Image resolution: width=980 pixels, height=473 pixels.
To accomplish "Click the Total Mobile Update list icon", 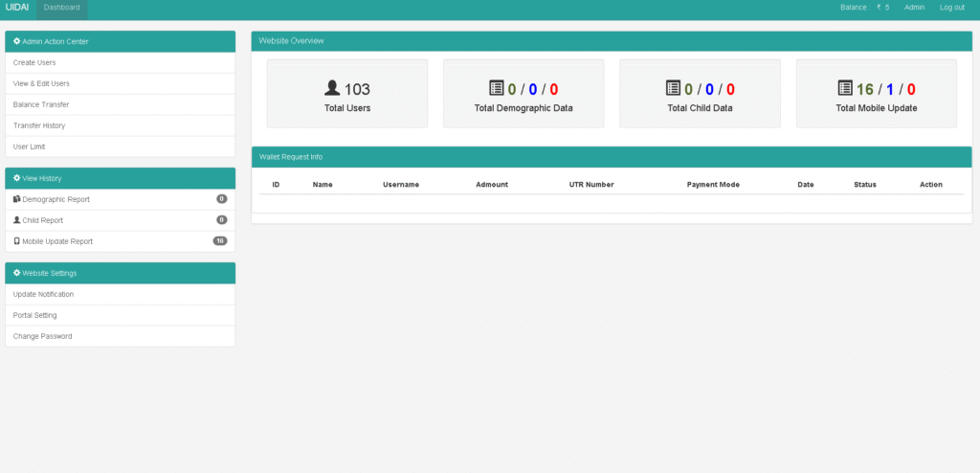I will coord(844,88).
